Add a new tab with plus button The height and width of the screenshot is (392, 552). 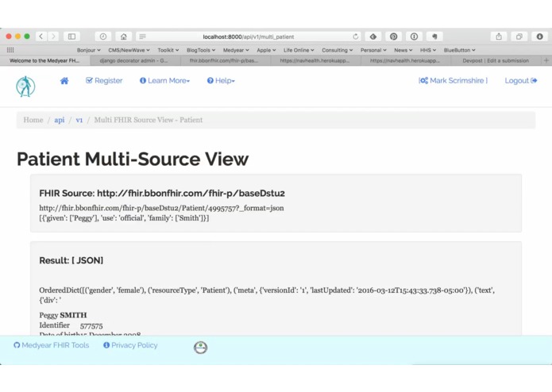pos(546,60)
